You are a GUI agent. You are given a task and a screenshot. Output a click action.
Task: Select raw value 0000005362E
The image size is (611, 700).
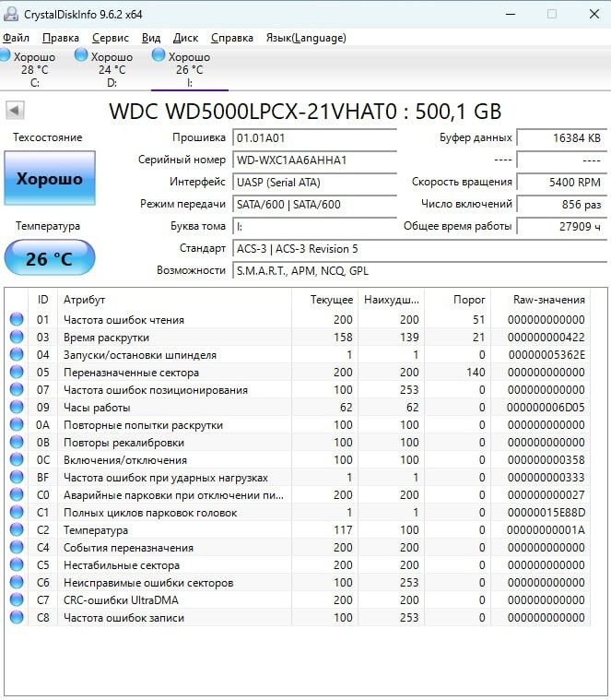click(546, 355)
